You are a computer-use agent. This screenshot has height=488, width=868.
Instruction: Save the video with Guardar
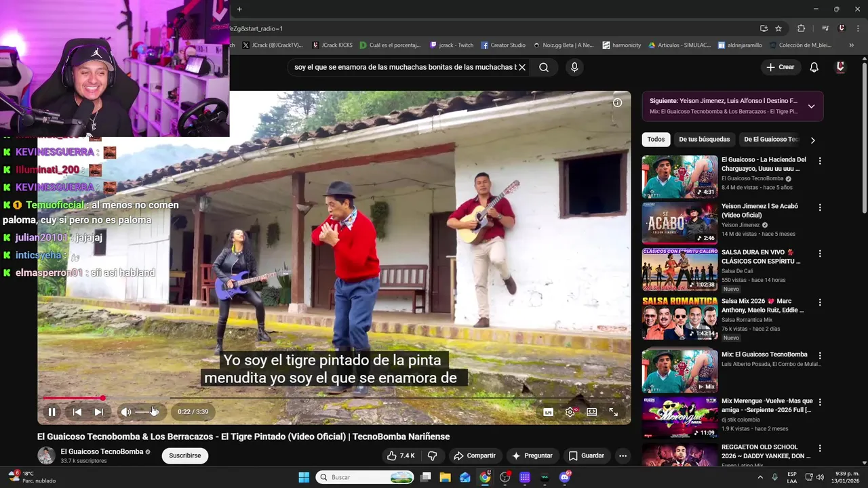[x=587, y=455]
